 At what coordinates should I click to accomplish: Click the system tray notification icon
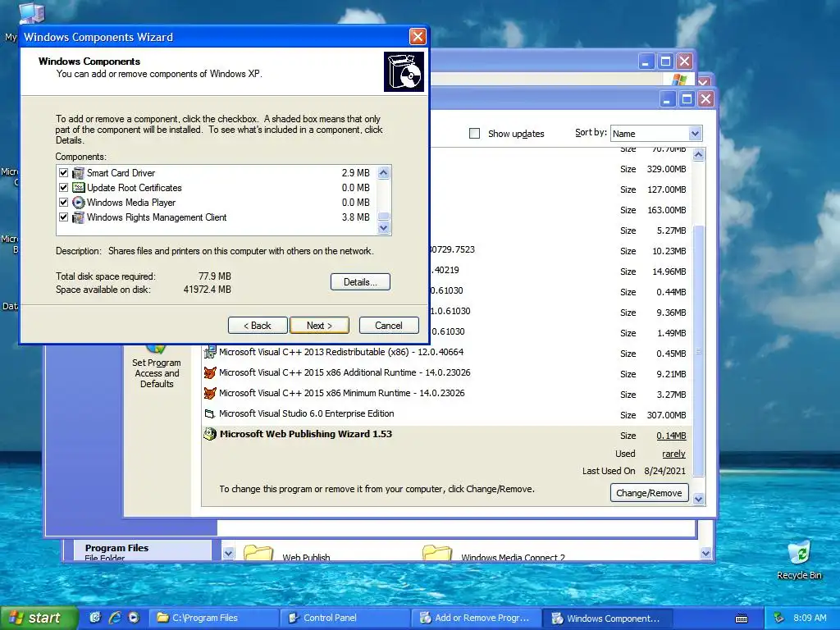pyautogui.click(x=779, y=619)
